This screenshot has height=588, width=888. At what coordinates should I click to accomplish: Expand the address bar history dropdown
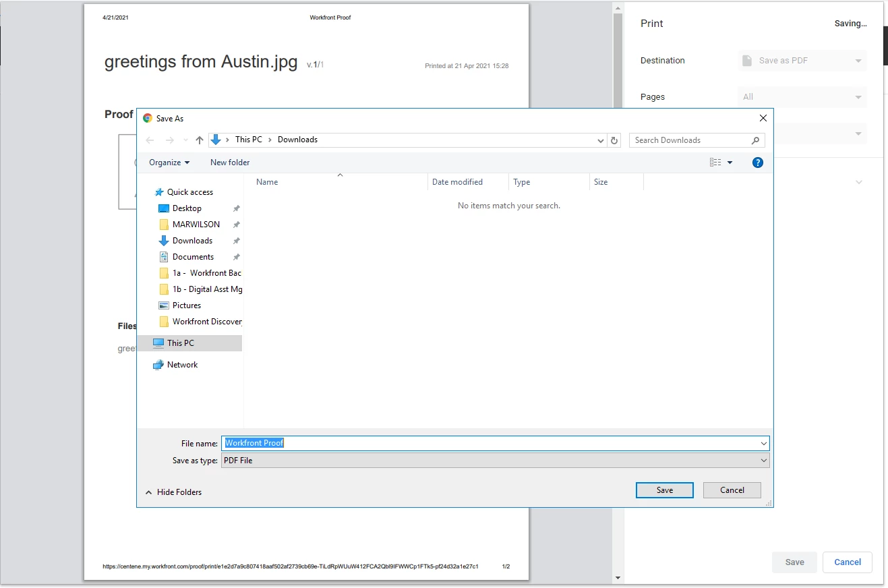coord(601,140)
